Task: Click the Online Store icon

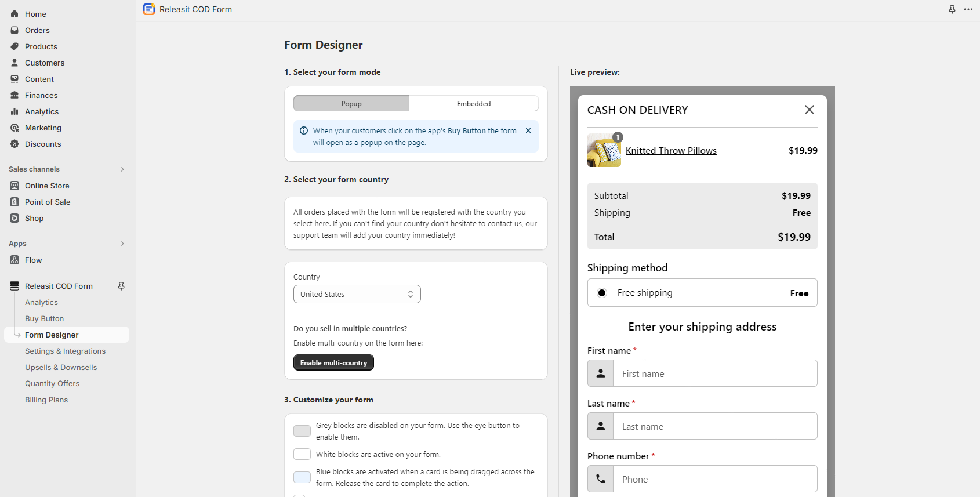Action: [x=14, y=186]
